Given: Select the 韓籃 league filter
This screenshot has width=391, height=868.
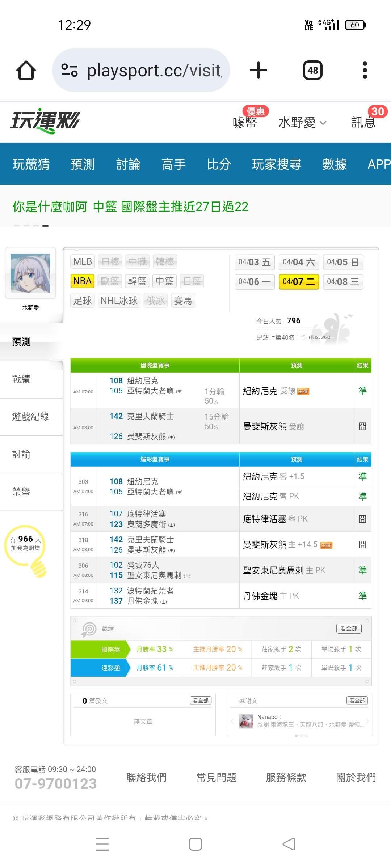Looking at the screenshot, I should (x=137, y=281).
